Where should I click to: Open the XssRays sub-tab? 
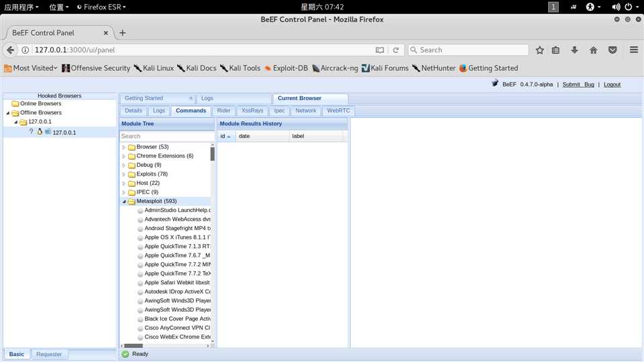point(252,111)
